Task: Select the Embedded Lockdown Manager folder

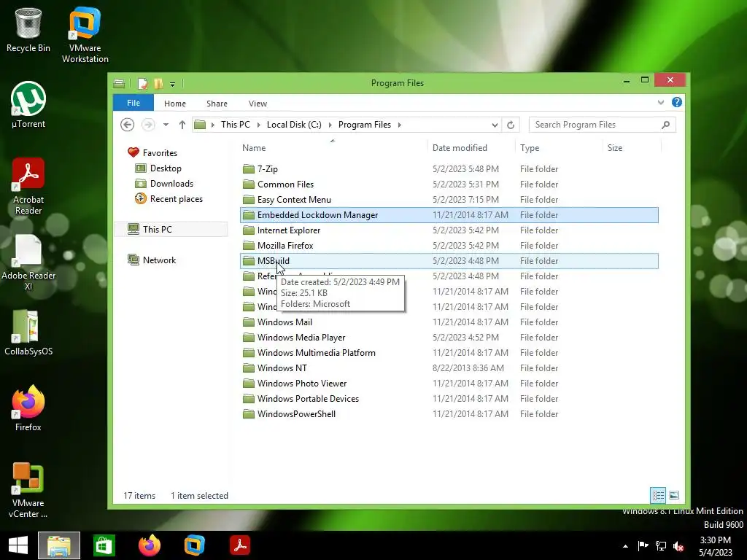Action: pyautogui.click(x=449, y=215)
